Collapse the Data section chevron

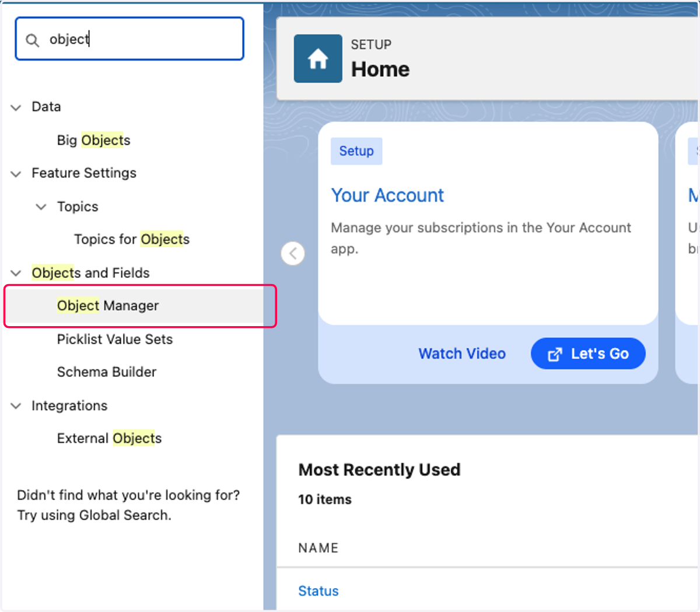pos(16,107)
